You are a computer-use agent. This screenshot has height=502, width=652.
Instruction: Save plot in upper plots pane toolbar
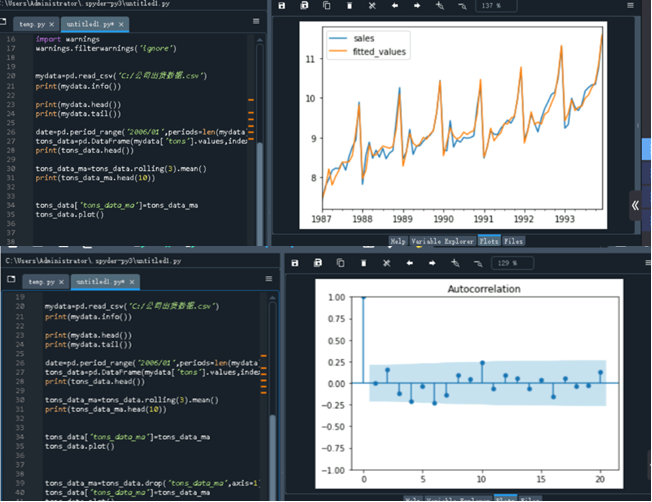[282, 5]
